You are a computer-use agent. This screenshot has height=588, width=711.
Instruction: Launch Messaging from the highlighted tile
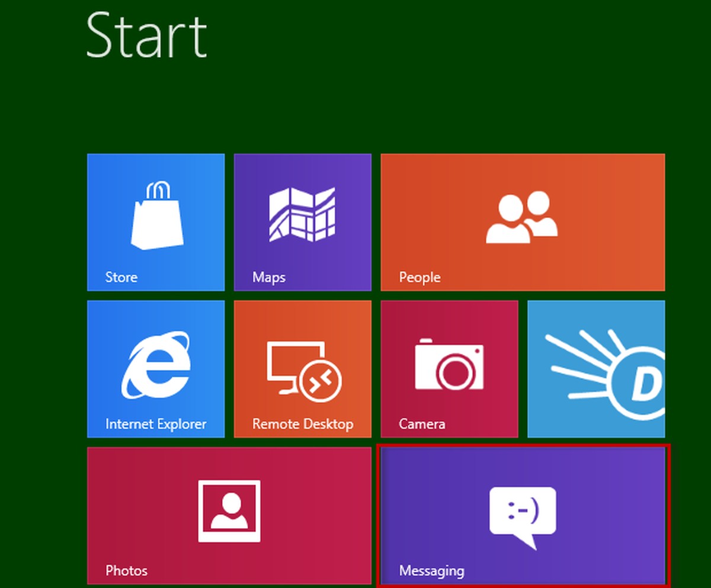pos(523,515)
